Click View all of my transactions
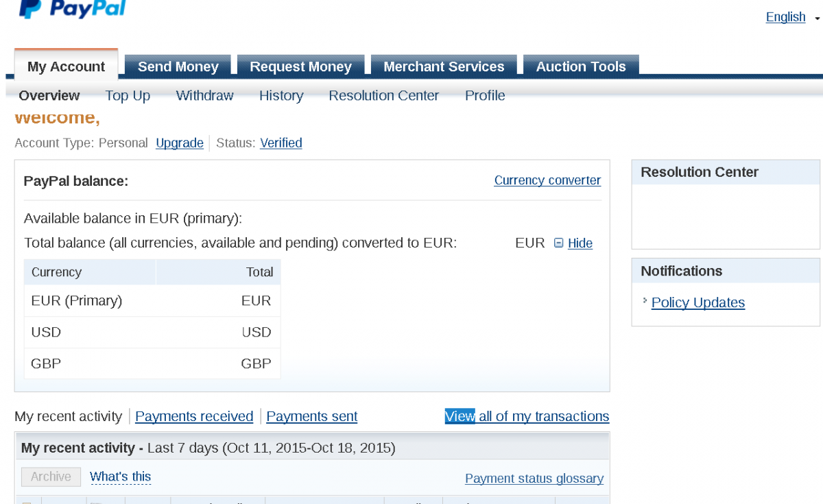Screen dimensions: 823x504 pos(527,416)
